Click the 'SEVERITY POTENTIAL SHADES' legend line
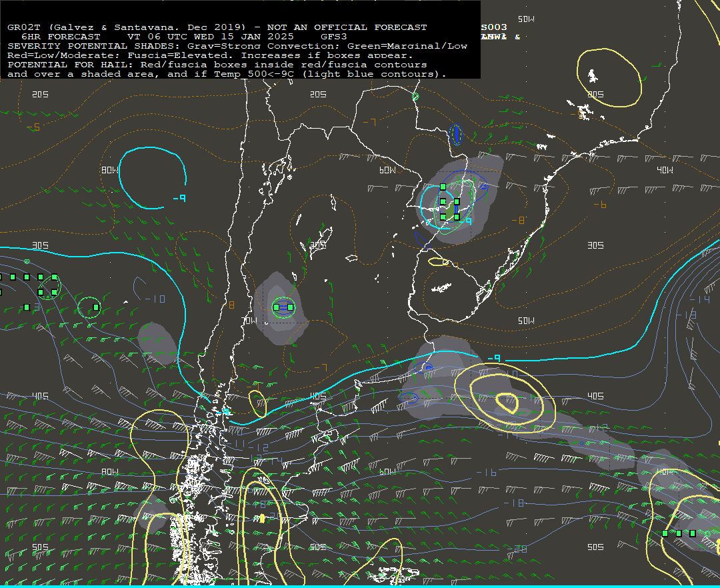 point(237,46)
